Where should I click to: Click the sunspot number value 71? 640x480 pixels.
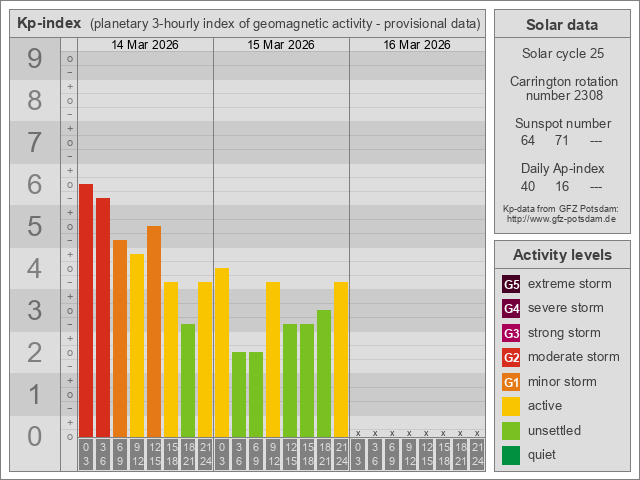tap(562, 140)
